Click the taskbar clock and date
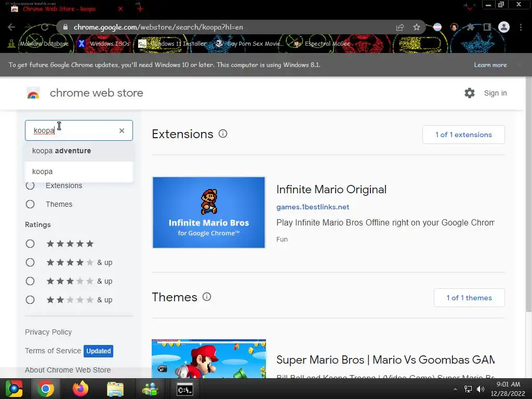The width and height of the screenshot is (532, 399). point(508,389)
